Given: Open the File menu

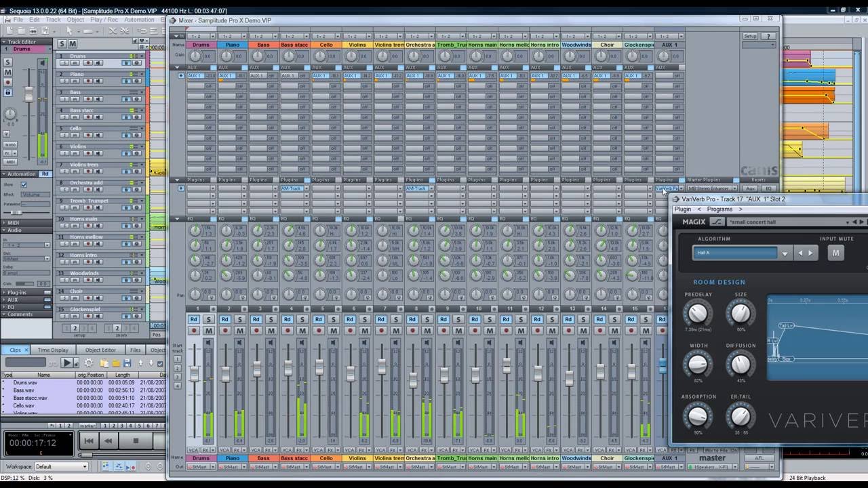Looking at the screenshot, I should (x=19, y=20).
